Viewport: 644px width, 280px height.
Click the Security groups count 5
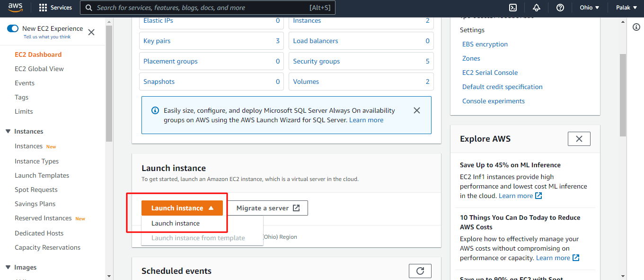pyautogui.click(x=428, y=61)
